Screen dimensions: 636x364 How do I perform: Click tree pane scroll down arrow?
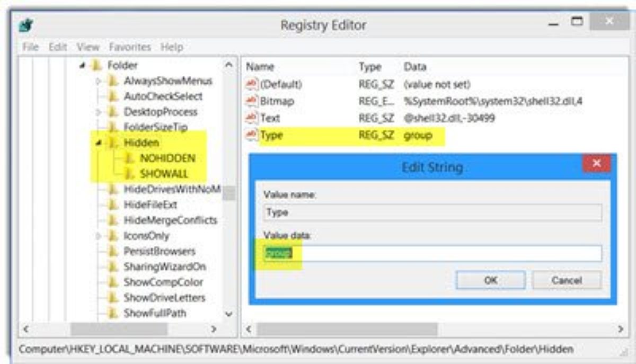coord(228,314)
